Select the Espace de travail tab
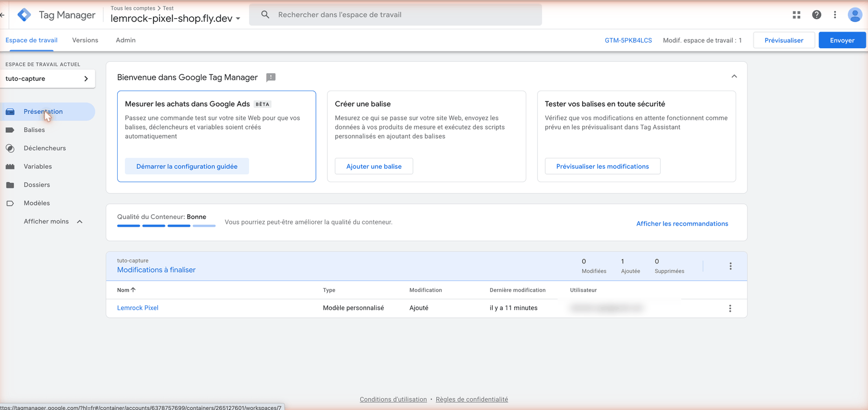The width and height of the screenshot is (868, 410). tap(31, 40)
